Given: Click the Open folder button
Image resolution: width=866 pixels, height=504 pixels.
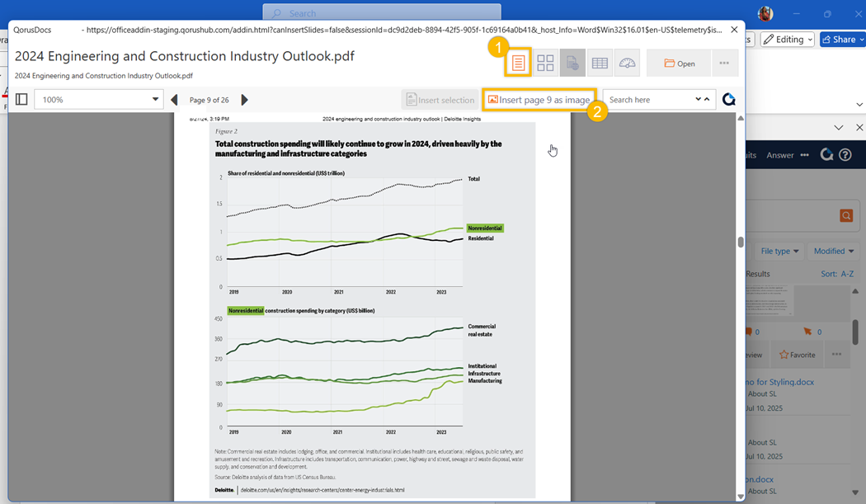Looking at the screenshot, I should click(x=679, y=63).
